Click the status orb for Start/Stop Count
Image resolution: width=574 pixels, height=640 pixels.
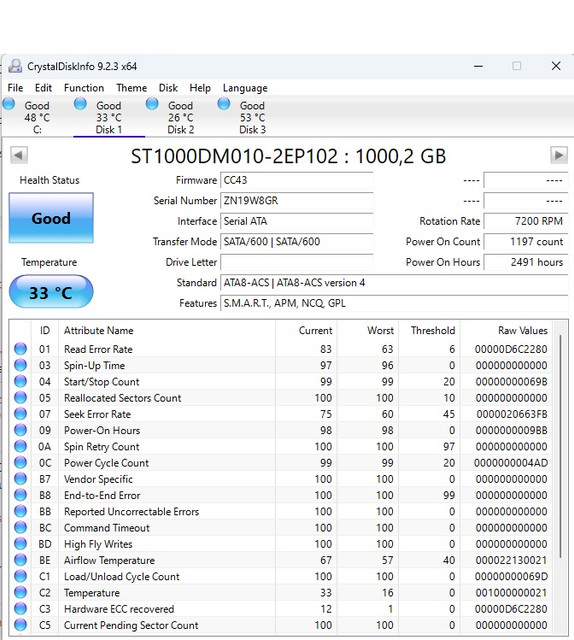point(20,381)
